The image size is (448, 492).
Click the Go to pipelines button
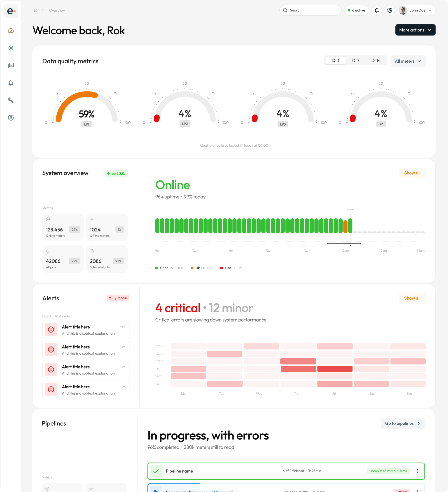coord(403,423)
